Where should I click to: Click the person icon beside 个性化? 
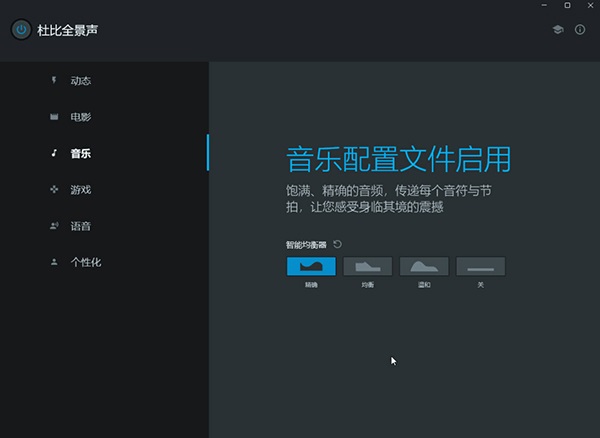(x=54, y=262)
